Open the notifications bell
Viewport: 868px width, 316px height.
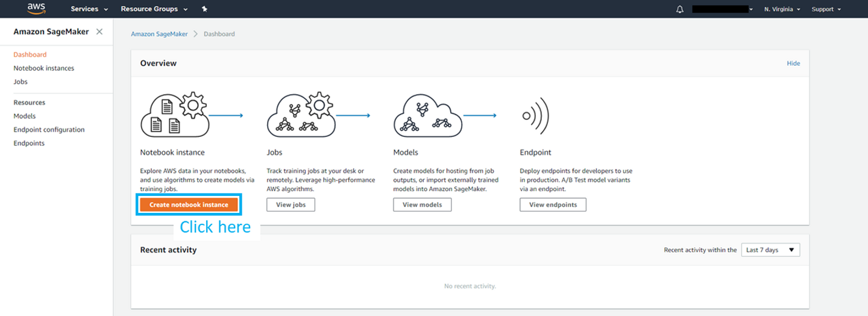(680, 10)
